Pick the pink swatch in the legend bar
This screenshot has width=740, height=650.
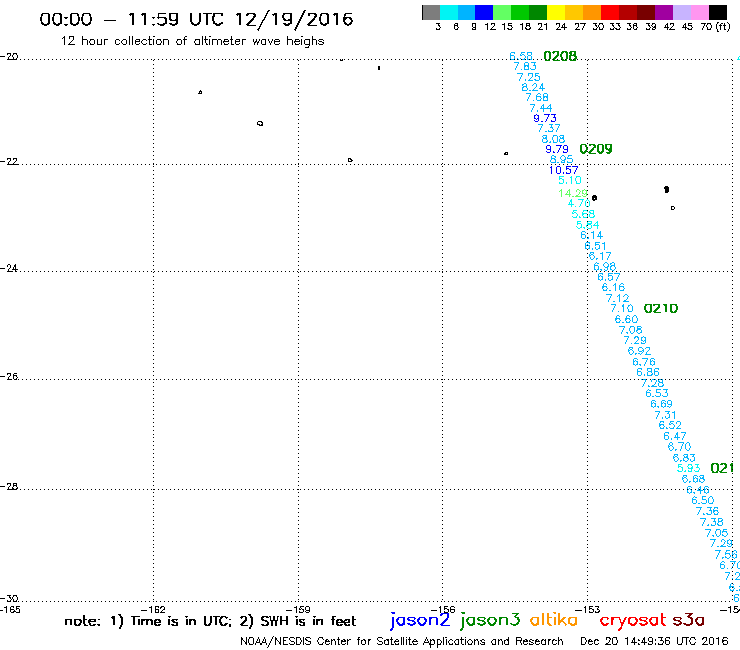pos(699,12)
